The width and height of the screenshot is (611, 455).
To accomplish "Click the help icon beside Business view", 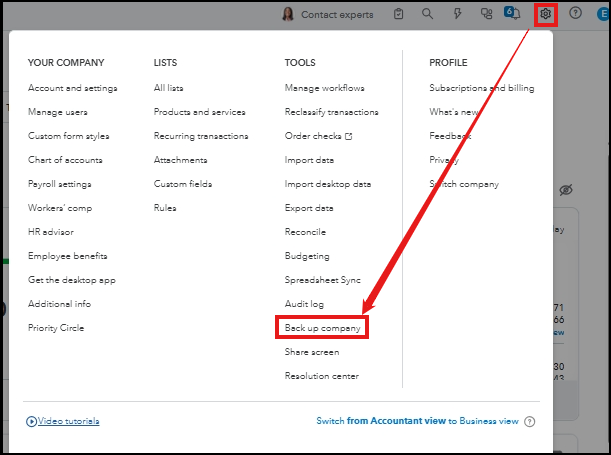I will (x=530, y=422).
